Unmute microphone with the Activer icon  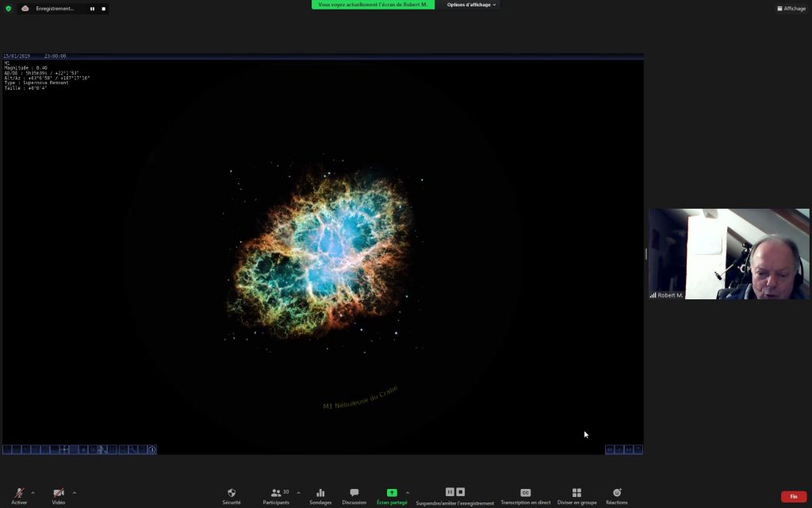pos(19,492)
